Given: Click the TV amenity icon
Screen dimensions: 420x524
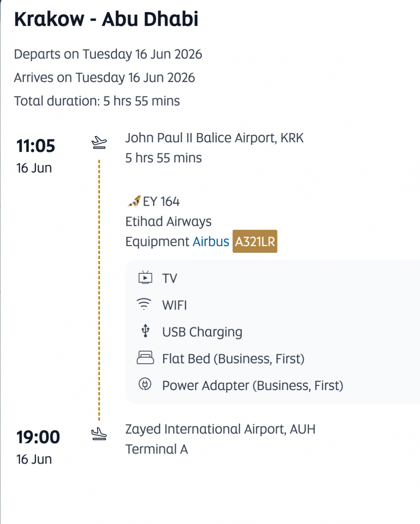Looking at the screenshot, I should [145, 278].
